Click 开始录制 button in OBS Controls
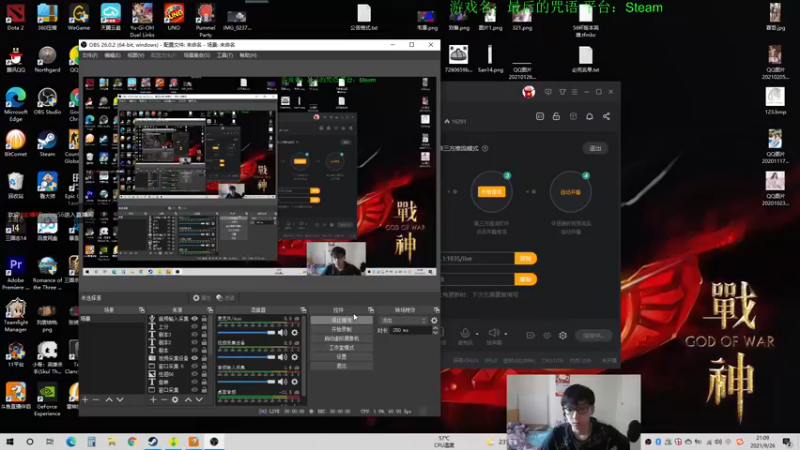 click(341, 330)
